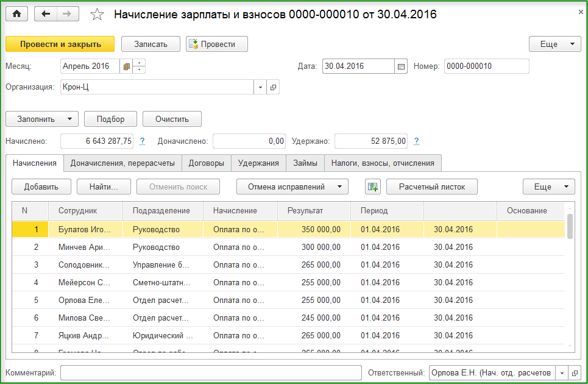Click the Расчетный листок button
This screenshot has width=588, height=384.
coord(431,187)
